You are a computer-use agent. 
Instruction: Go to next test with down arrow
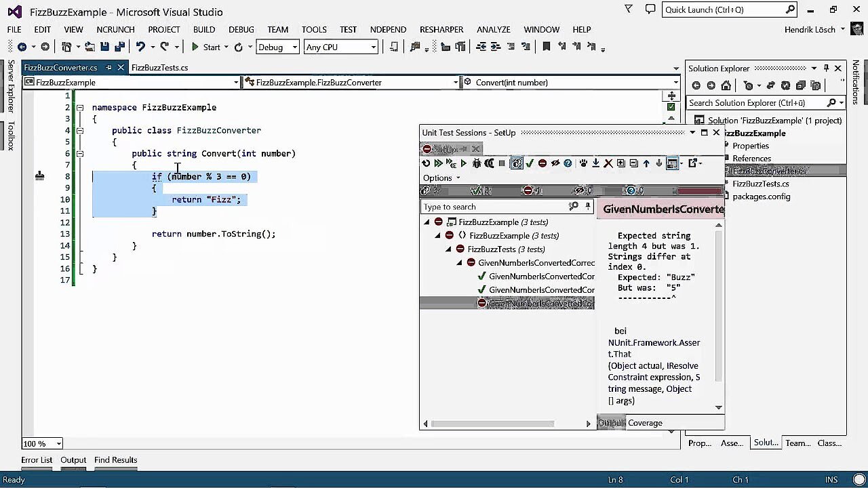(x=658, y=163)
